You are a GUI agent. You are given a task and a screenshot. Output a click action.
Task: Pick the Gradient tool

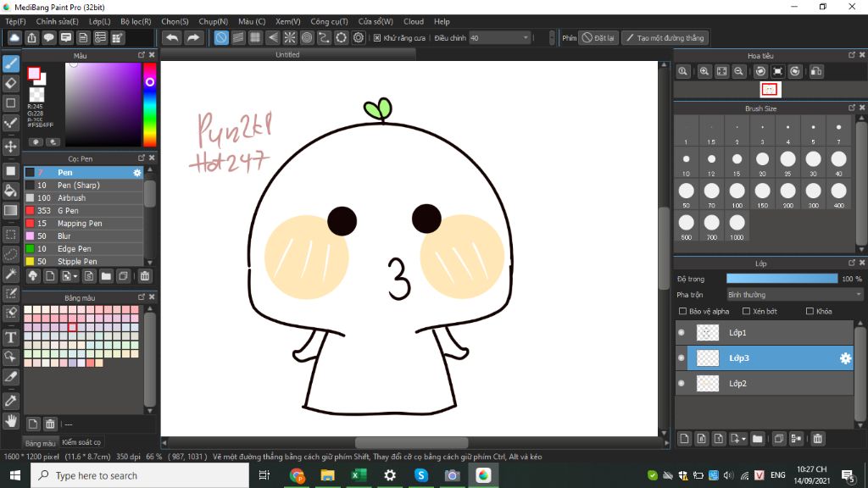[x=10, y=211]
